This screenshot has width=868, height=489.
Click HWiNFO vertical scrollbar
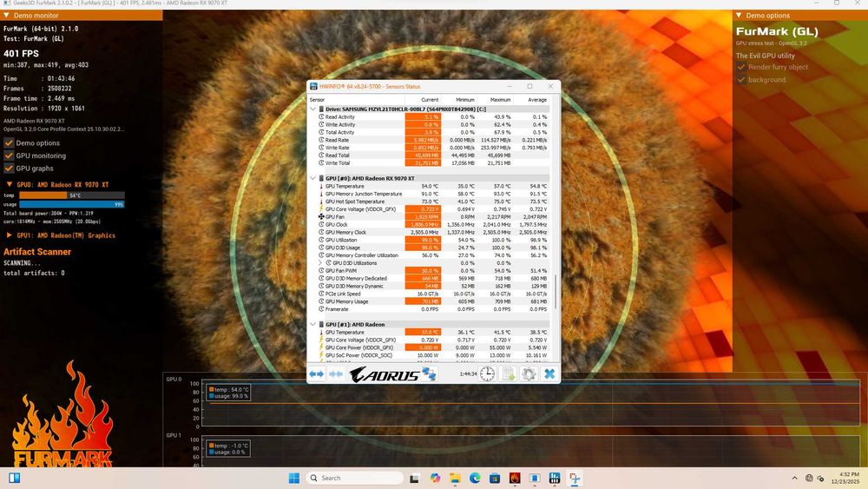coord(556,291)
